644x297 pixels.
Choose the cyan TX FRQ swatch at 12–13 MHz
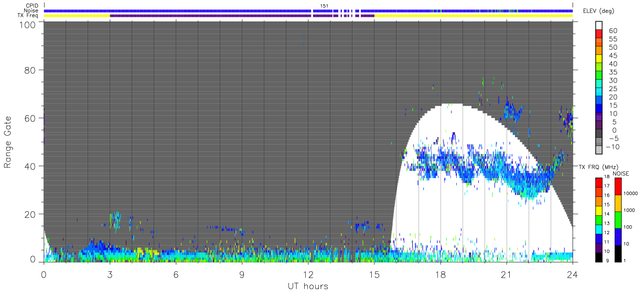[599, 228]
